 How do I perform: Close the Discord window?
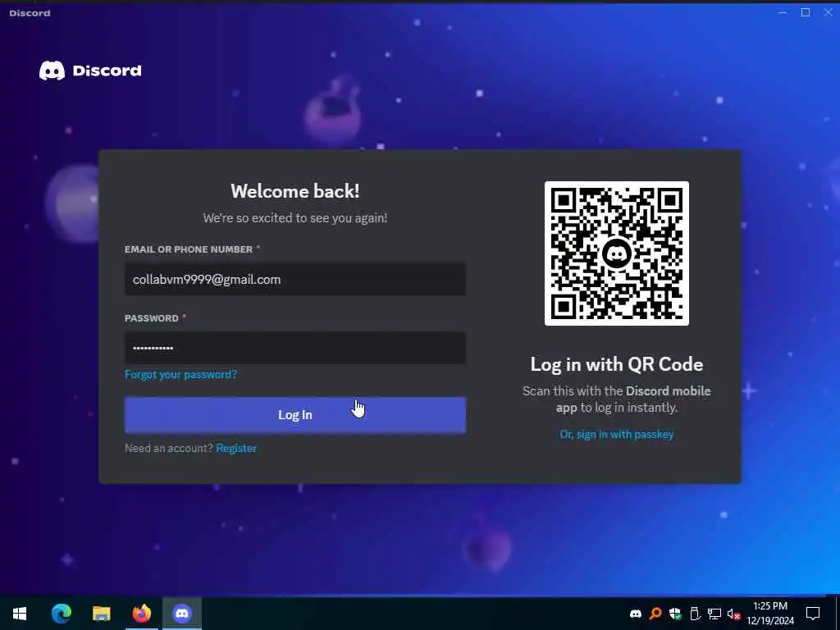[829, 12]
